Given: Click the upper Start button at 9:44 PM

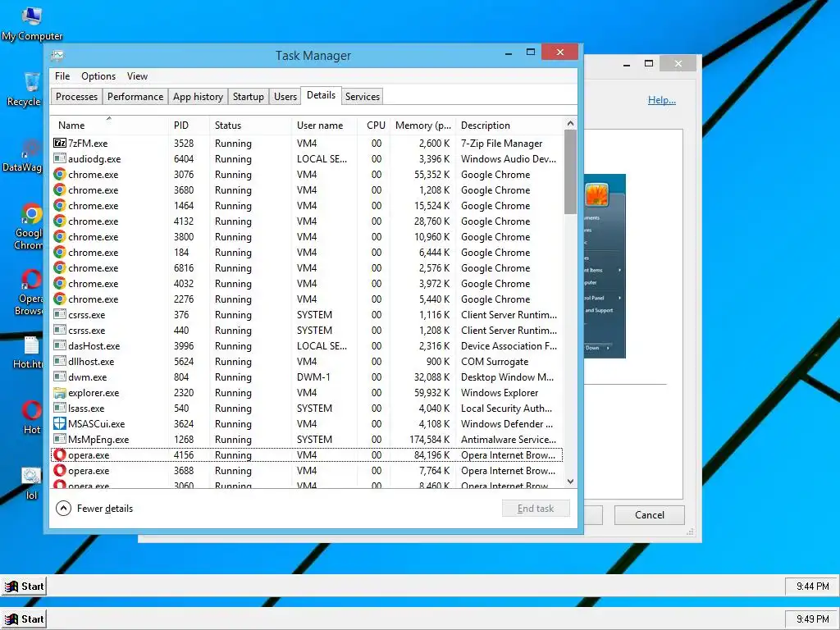Looking at the screenshot, I should pyautogui.click(x=25, y=586).
